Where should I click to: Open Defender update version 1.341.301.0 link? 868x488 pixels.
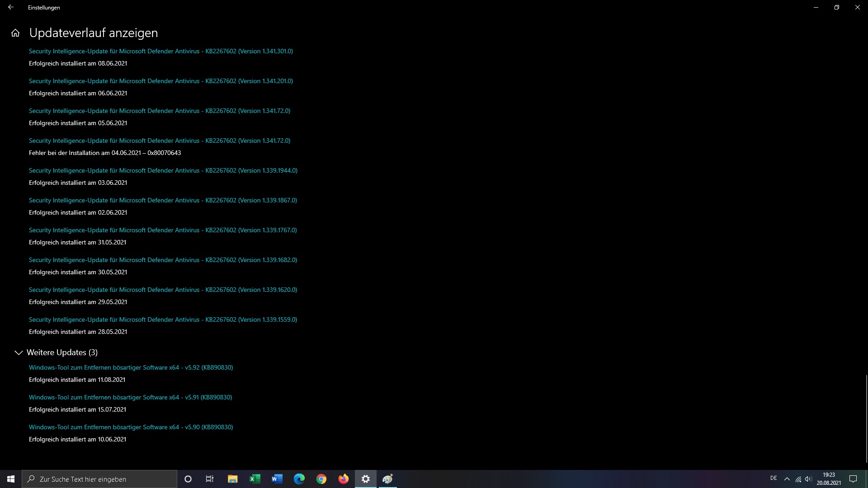click(160, 51)
